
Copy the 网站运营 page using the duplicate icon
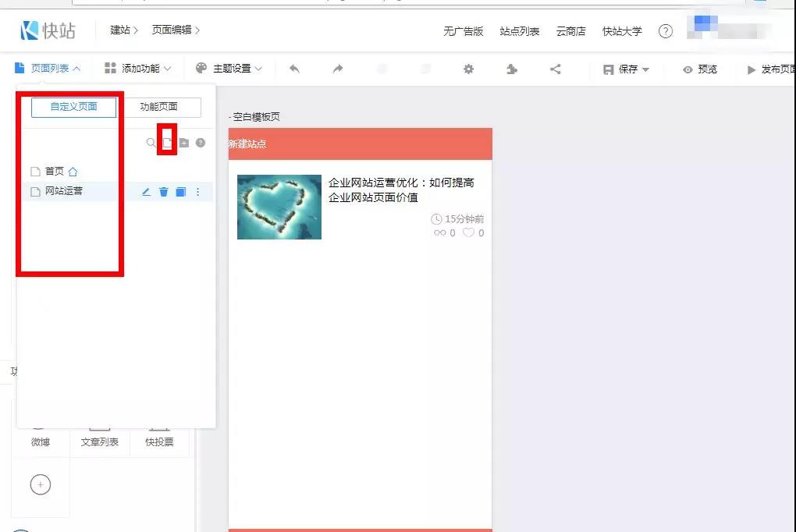point(180,191)
